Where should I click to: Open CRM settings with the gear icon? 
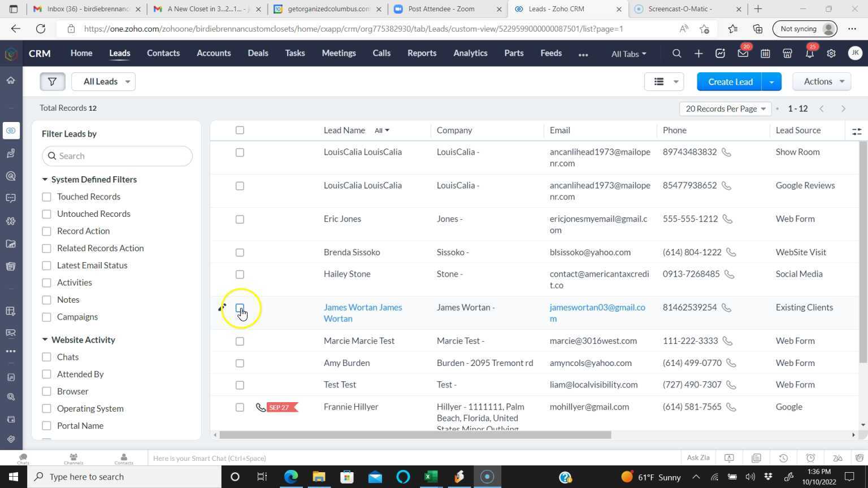[831, 53]
